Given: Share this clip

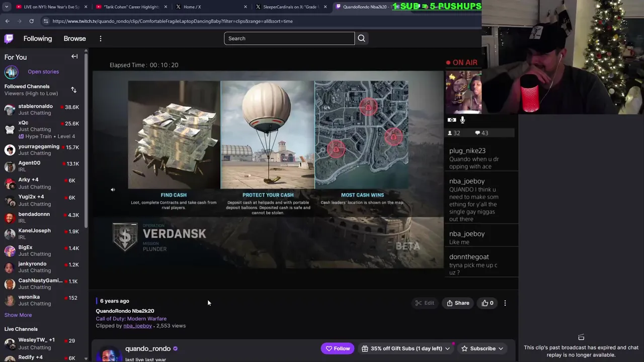Looking at the screenshot, I should tap(458, 303).
